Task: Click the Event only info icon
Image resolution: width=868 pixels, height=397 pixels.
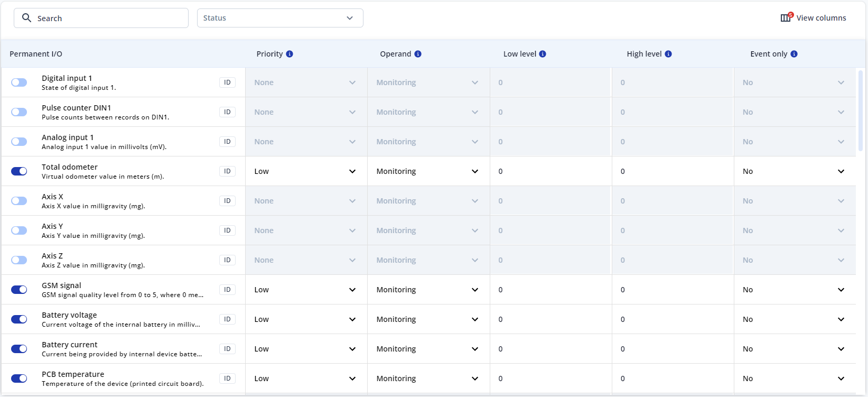Action: 794,54
